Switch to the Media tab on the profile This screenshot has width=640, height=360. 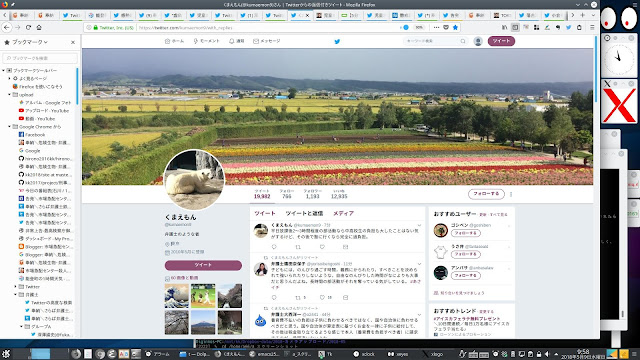click(x=343, y=213)
